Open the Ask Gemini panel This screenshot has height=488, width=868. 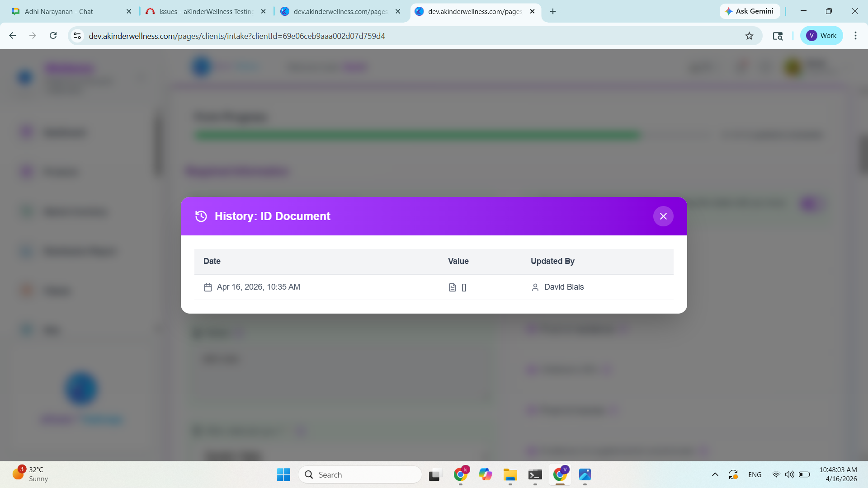[x=750, y=11]
